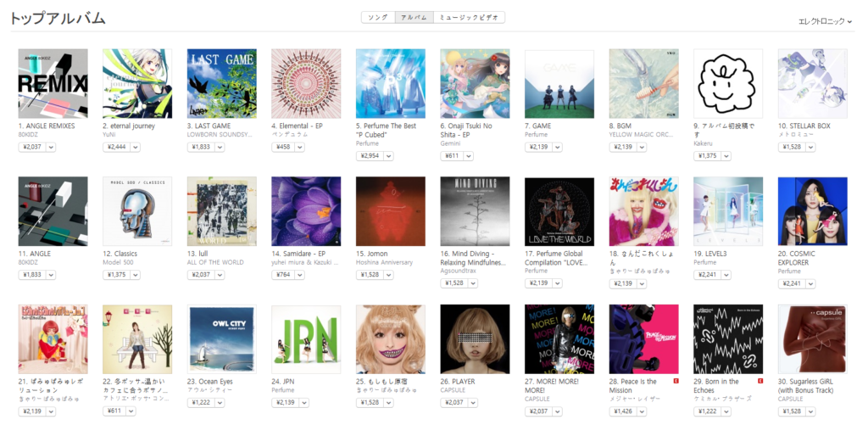The height and width of the screenshot is (425, 868).
Task: Buy LAST GAME for ¥1,833
Action: coord(200,148)
